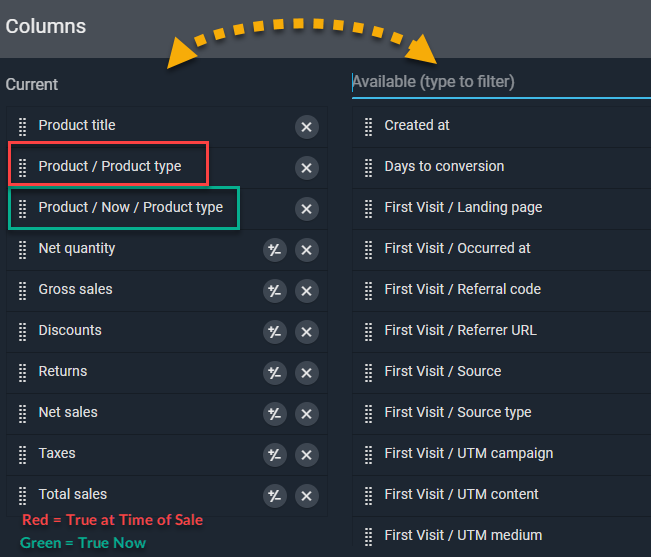Remove the Total sales column
The height and width of the screenshot is (557, 651).
(x=307, y=496)
